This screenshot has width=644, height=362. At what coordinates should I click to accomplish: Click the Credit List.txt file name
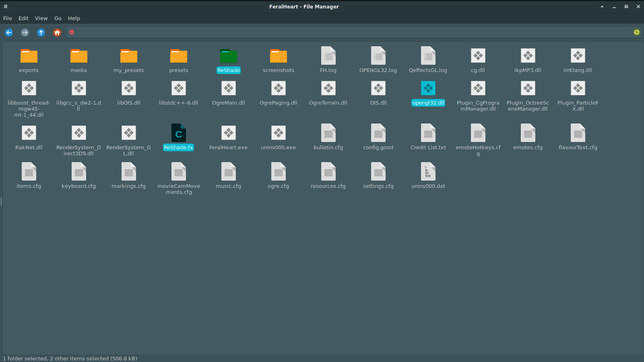[x=428, y=147]
